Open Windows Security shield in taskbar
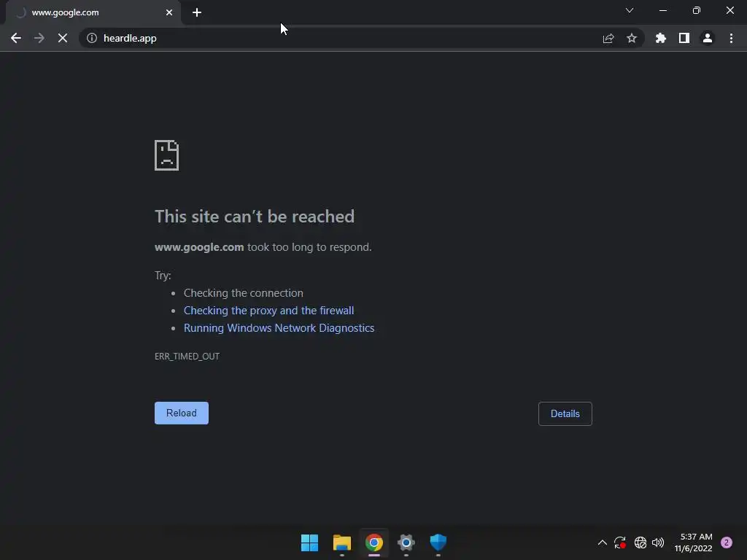The width and height of the screenshot is (747, 560). 438,542
